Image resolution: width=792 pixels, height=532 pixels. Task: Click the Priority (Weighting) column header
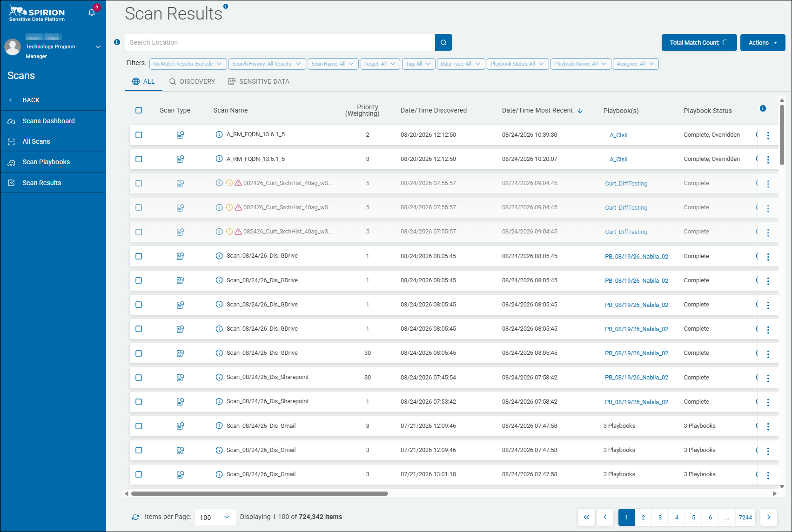pos(362,110)
